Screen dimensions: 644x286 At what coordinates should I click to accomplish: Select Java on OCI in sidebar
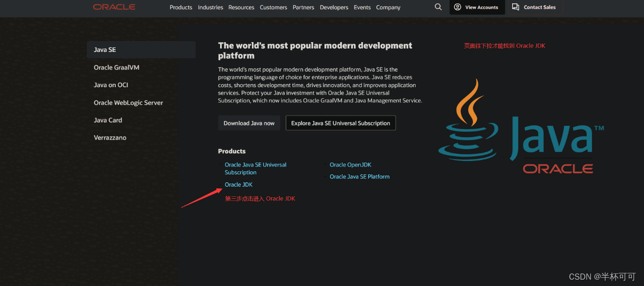(111, 85)
